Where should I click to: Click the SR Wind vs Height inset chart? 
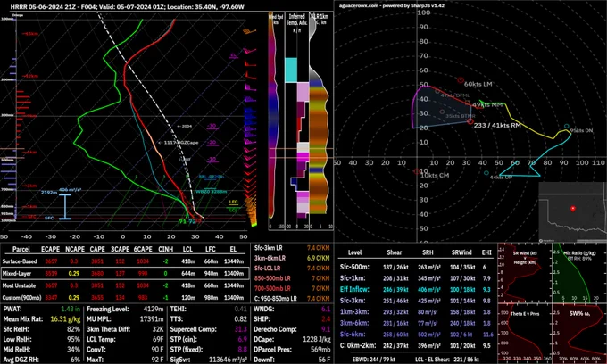point(525,274)
